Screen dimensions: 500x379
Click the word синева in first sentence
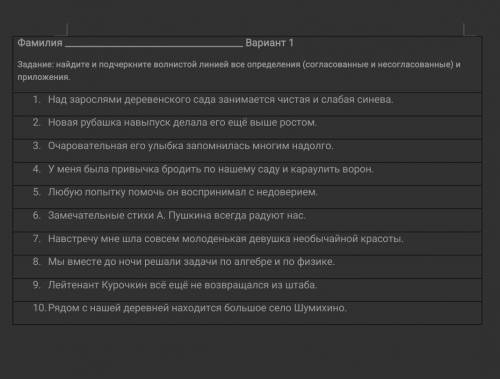pos(375,99)
